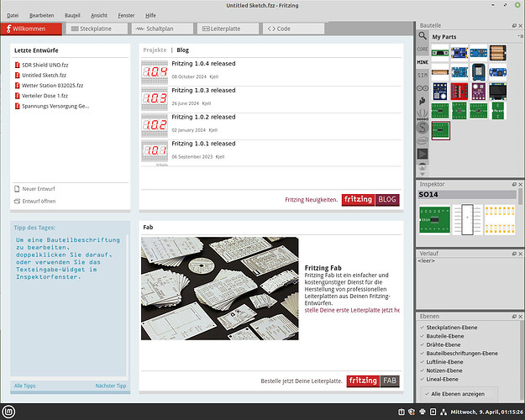Show Alle Tipps
Screen dimensions: 525x420
click(24, 386)
